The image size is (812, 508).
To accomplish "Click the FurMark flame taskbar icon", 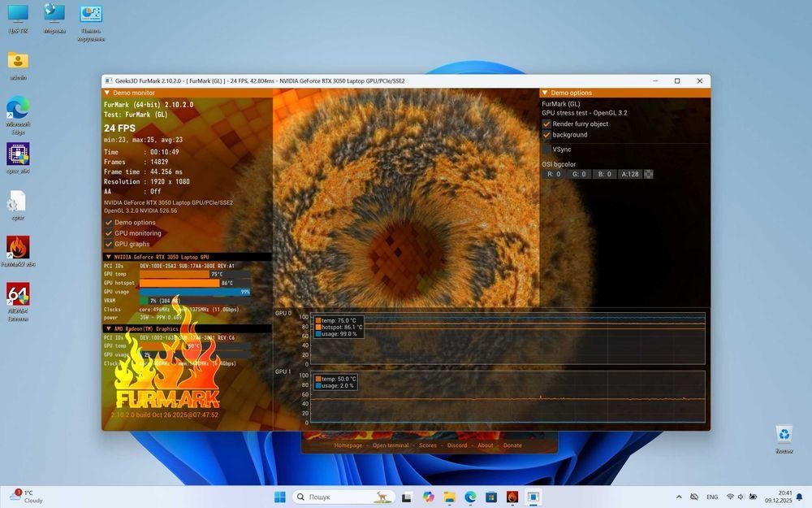I will pos(512,497).
